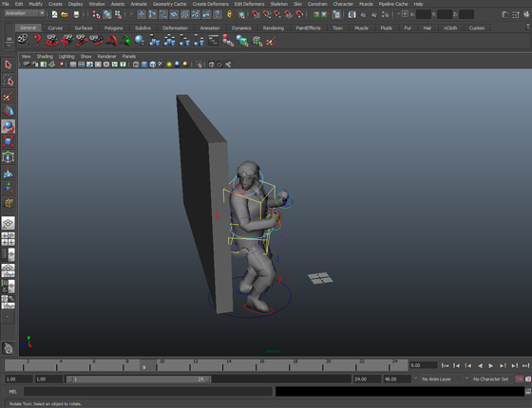Viewport: 532px width, 408px height.
Task: Open the Create Deformers menu
Action: (x=210, y=4)
